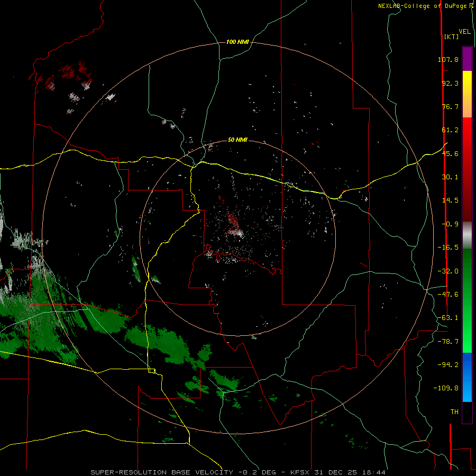This screenshot has width=476, height=476.
Task: Select the -94.2 legend value
Action: [448, 364]
